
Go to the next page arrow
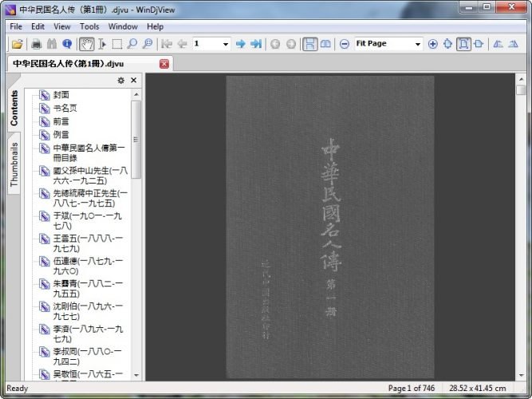tap(240, 44)
